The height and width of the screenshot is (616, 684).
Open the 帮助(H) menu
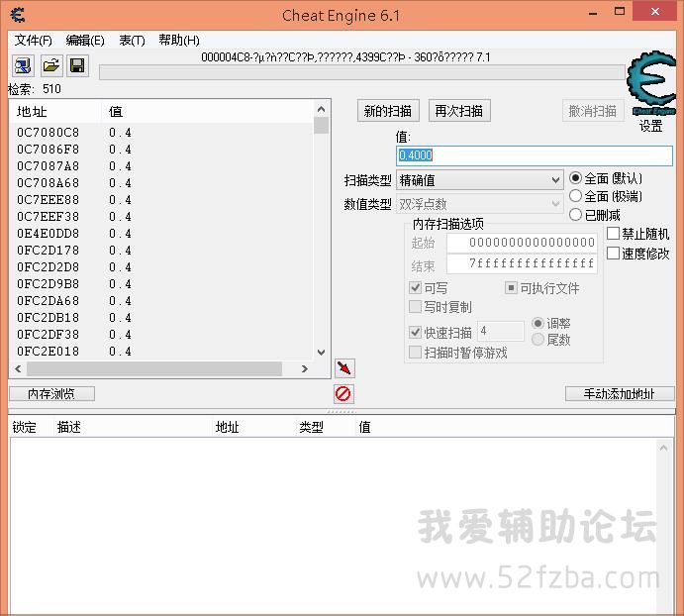[x=179, y=41]
